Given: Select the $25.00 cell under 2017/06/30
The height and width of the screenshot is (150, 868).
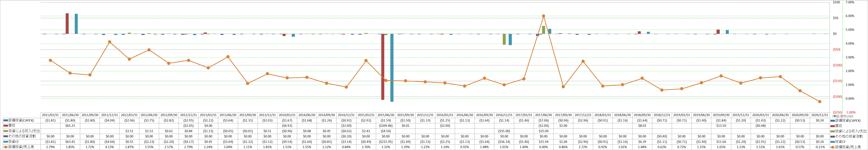Looking at the screenshot, I should [x=544, y=131].
